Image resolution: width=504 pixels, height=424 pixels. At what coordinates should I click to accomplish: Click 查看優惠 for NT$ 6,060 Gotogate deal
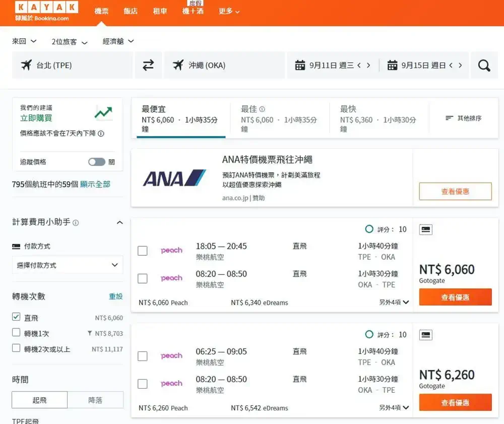coord(455,297)
